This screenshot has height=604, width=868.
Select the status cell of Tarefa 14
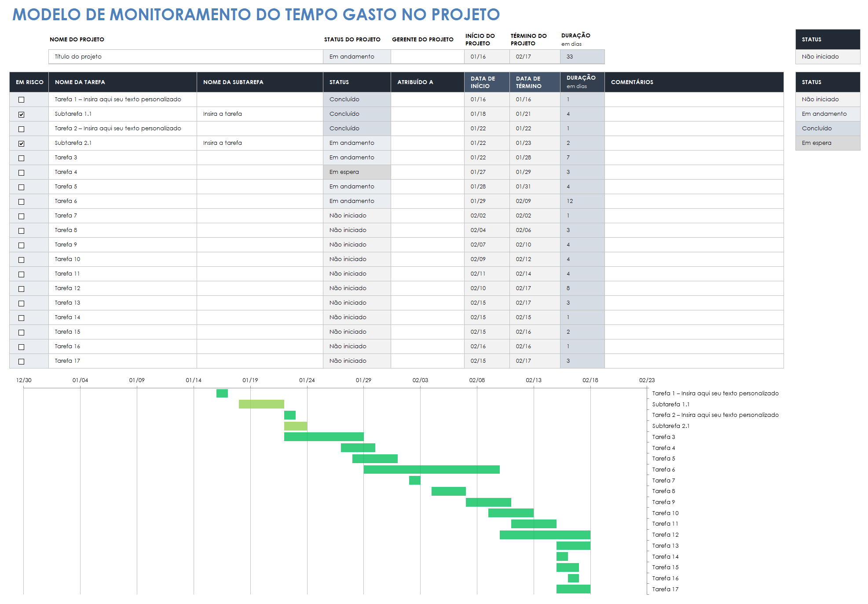pyautogui.click(x=357, y=317)
